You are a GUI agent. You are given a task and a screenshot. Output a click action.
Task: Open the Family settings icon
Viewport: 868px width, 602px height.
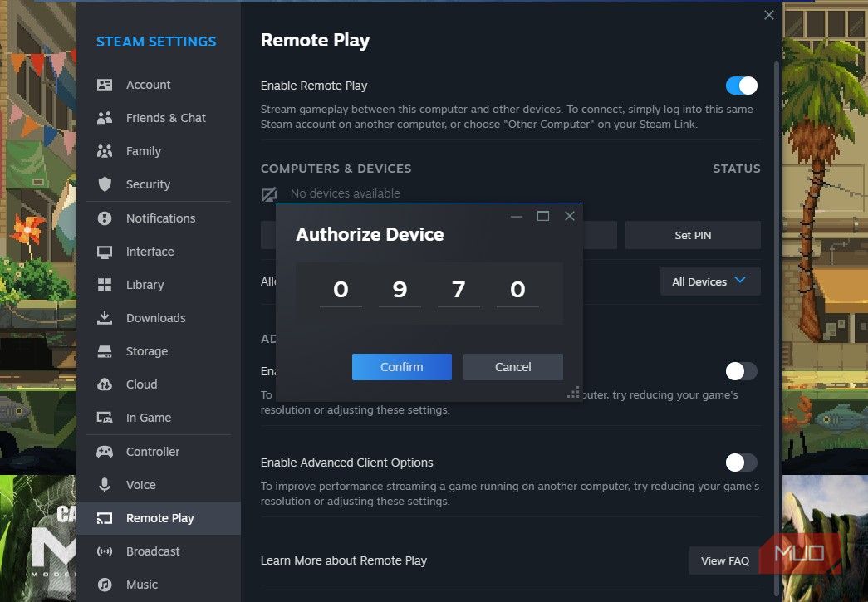click(x=104, y=150)
